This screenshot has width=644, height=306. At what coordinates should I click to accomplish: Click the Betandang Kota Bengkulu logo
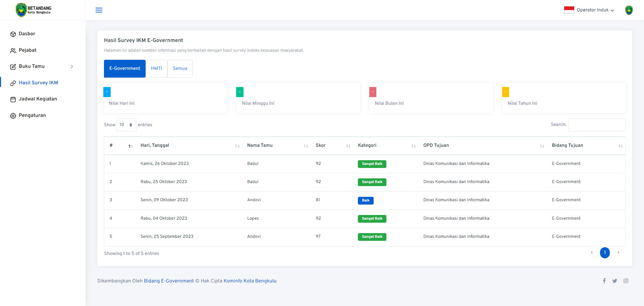(x=34, y=10)
